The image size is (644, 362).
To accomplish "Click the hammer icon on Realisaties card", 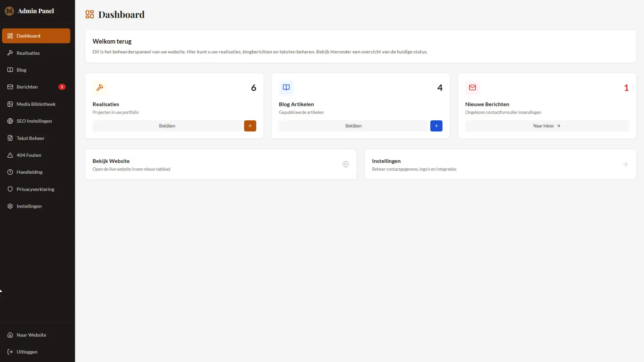I will click(x=100, y=87).
